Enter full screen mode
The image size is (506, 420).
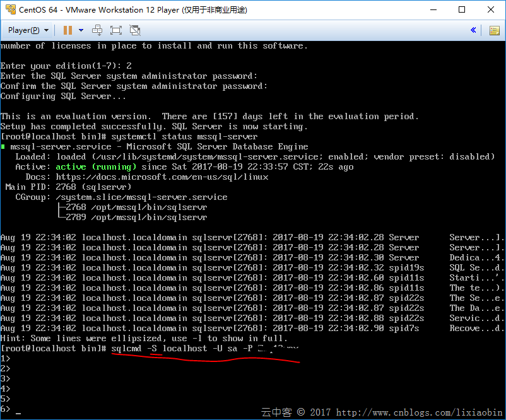(x=116, y=30)
